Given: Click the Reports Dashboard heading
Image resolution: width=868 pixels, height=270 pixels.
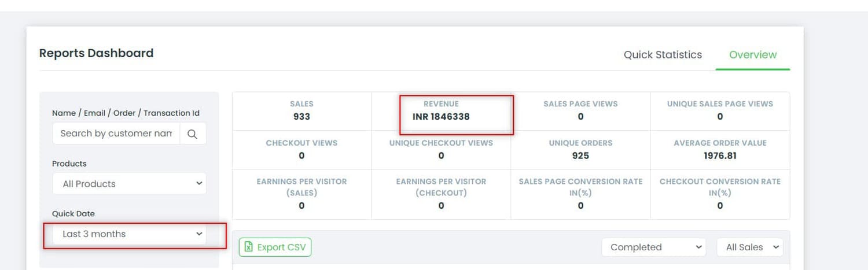Looking at the screenshot, I should coord(96,53).
